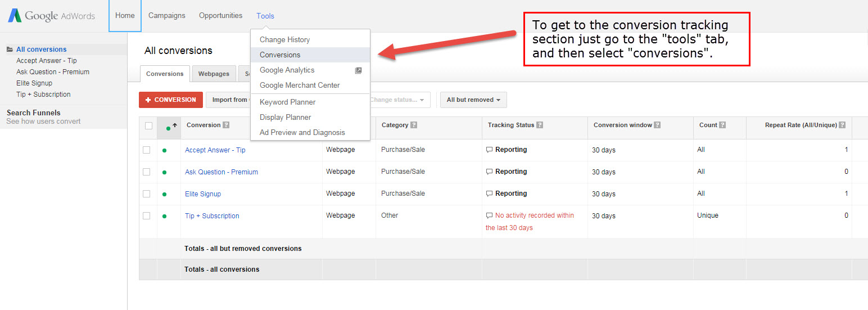
Task: Open Ask Question - Premium conversion link
Action: coord(221,172)
